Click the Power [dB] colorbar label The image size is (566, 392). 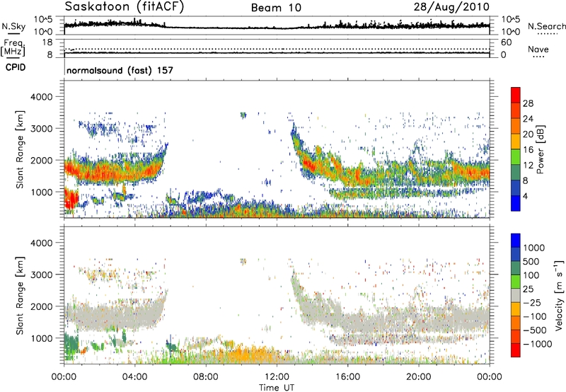pyautogui.click(x=540, y=149)
